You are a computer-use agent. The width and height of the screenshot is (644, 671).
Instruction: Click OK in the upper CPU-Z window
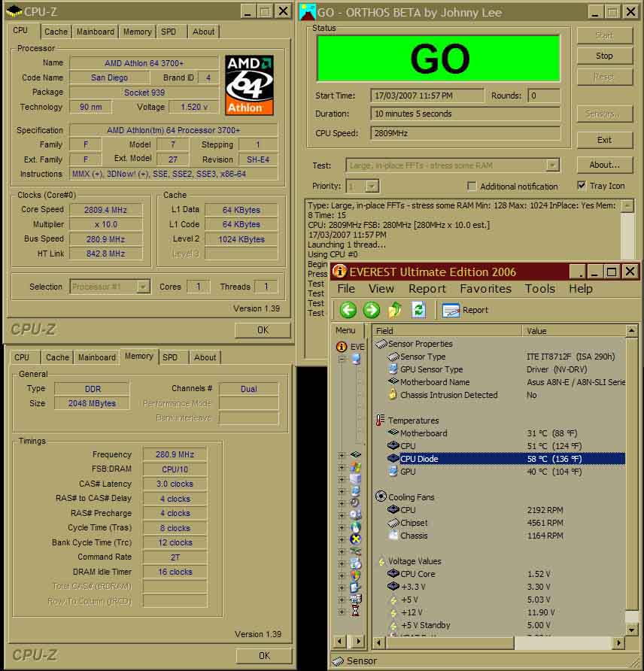pyautogui.click(x=263, y=330)
